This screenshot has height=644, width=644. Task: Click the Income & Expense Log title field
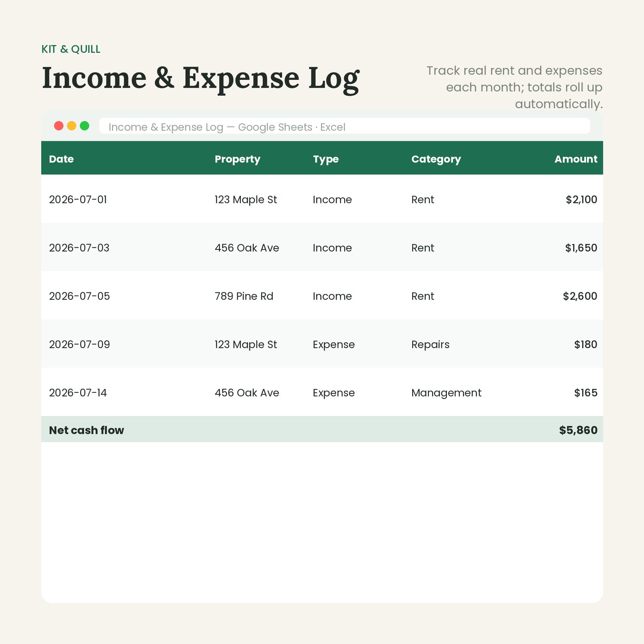click(x=345, y=126)
